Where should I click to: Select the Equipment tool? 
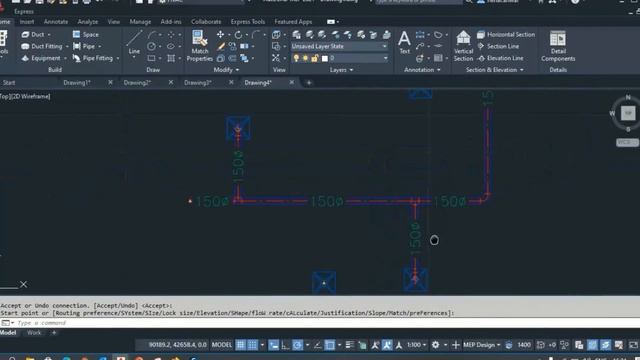(x=41, y=58)
